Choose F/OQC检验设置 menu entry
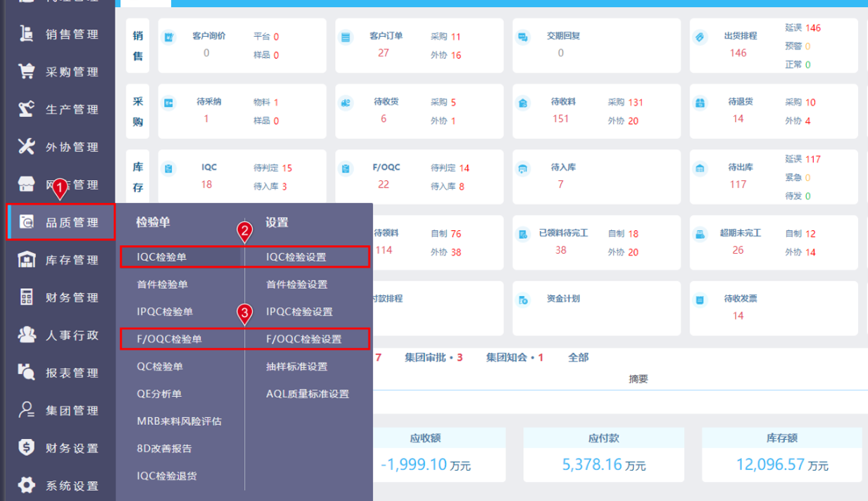Viewport: 868px width, 501px height. click(304, 339)
